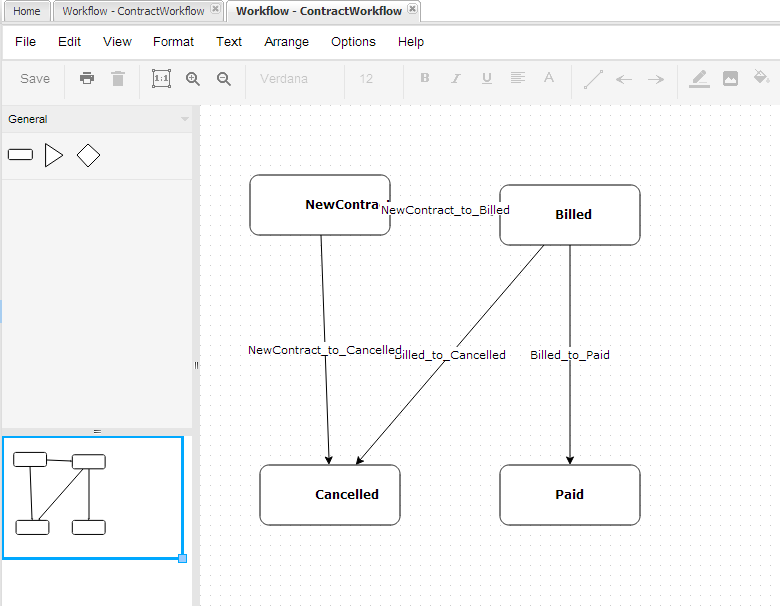Click the NewContract_to_Cancelled edge label

(x=325, y=350)
